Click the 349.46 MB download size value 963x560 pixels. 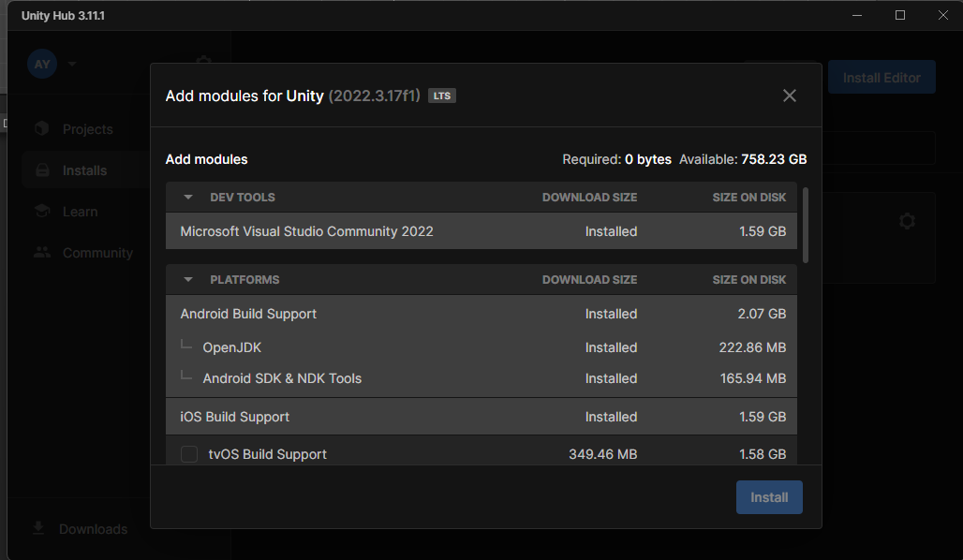602,454
